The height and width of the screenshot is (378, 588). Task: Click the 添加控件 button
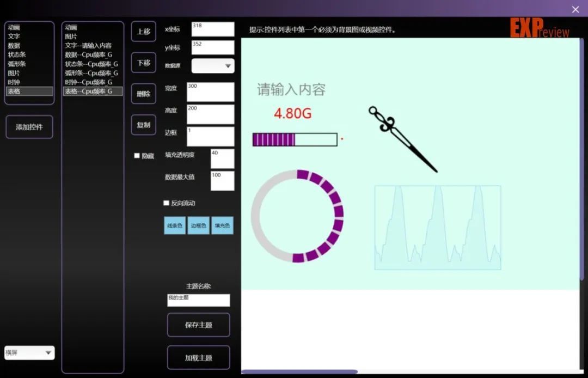(x=29, y=127)
